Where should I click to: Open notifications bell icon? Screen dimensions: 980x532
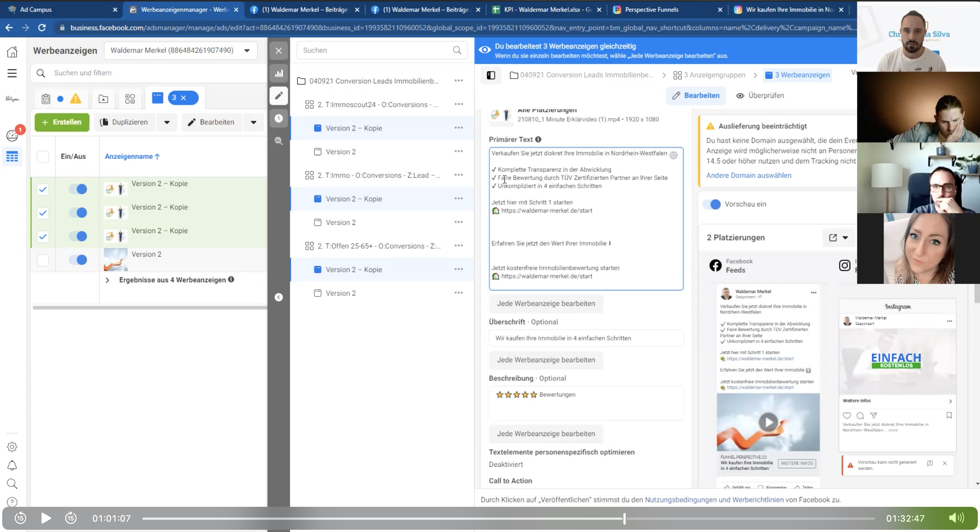(x=12, y=465)
